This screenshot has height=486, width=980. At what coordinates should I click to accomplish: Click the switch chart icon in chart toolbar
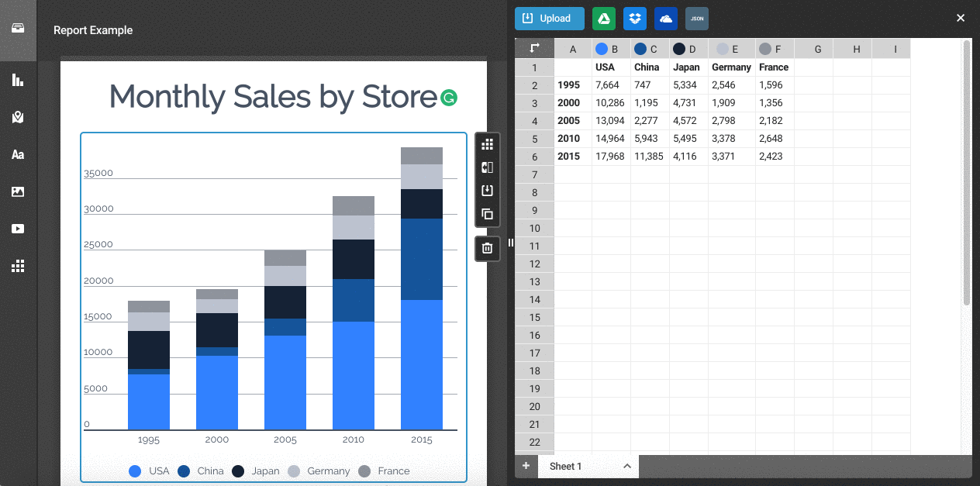pos(487,167)
